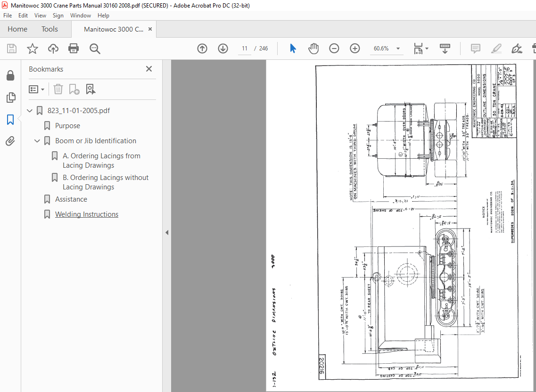The height and width of the screenshot is (392, 536).
Task: Open the File menu
Action: [8, 16]
